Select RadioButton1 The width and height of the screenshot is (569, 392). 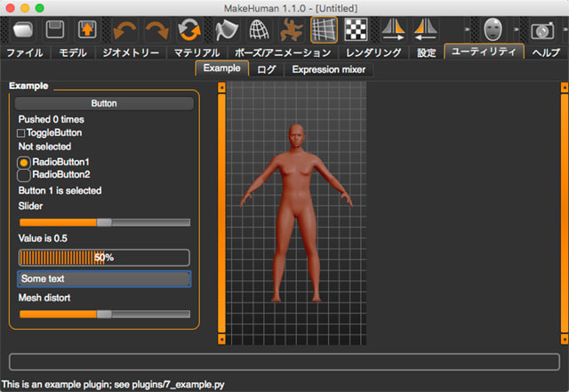coord(24,163)
